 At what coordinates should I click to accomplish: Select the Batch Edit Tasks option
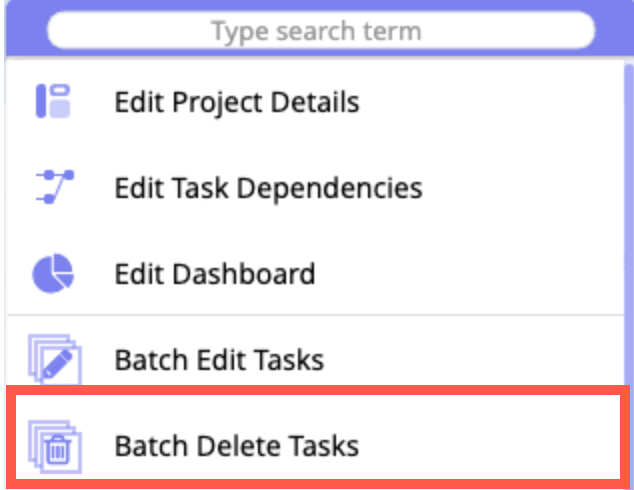pos(219,358)
